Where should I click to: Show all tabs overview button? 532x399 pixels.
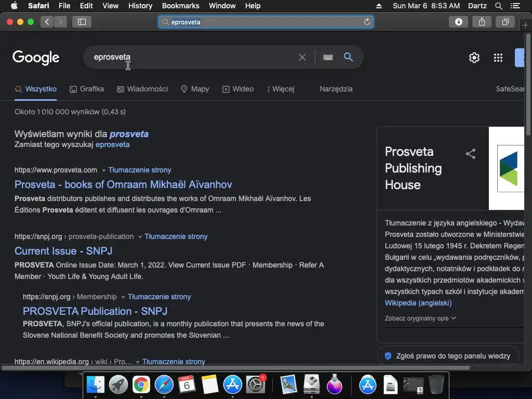pos(505,22)
